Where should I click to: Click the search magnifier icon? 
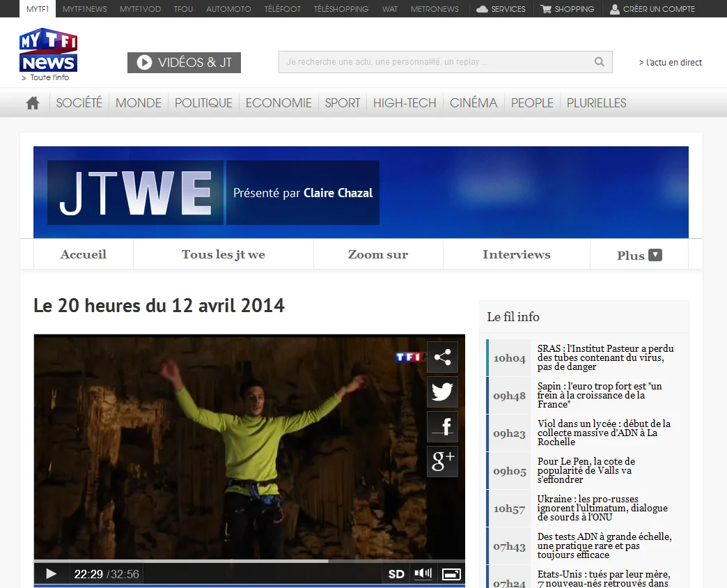coord(599,62)
